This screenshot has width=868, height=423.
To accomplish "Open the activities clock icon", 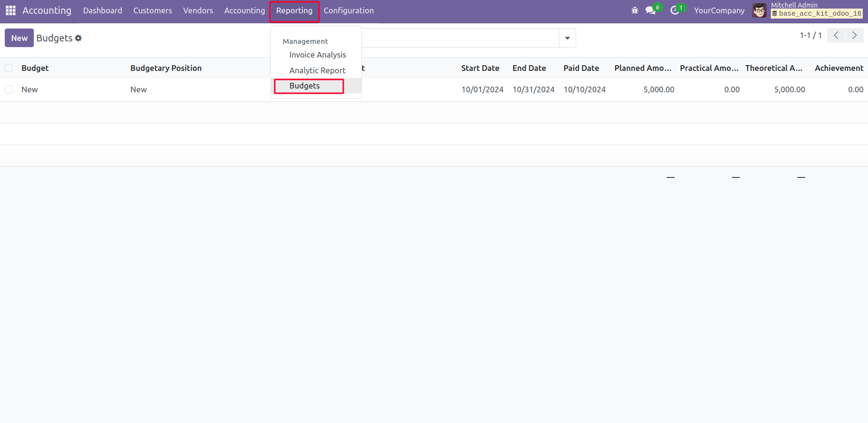I will point(675,10).
